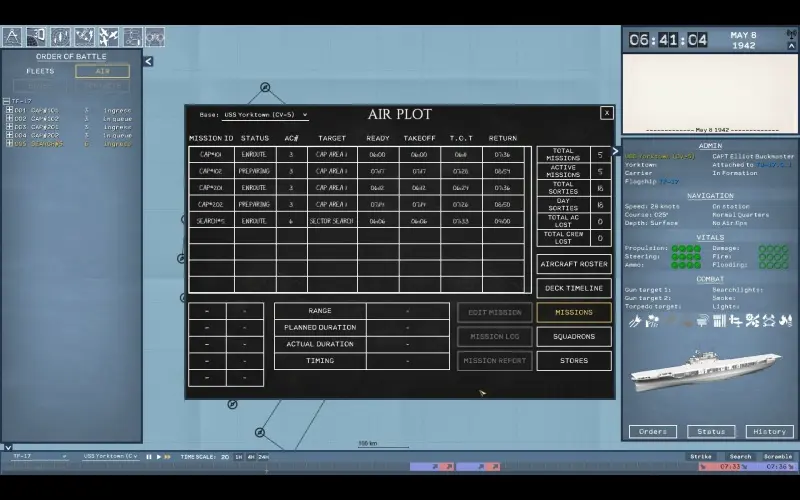This screenshot has width=800, height=500.
Task: Open the Aircraft Roster
Action: coord(573,264)
